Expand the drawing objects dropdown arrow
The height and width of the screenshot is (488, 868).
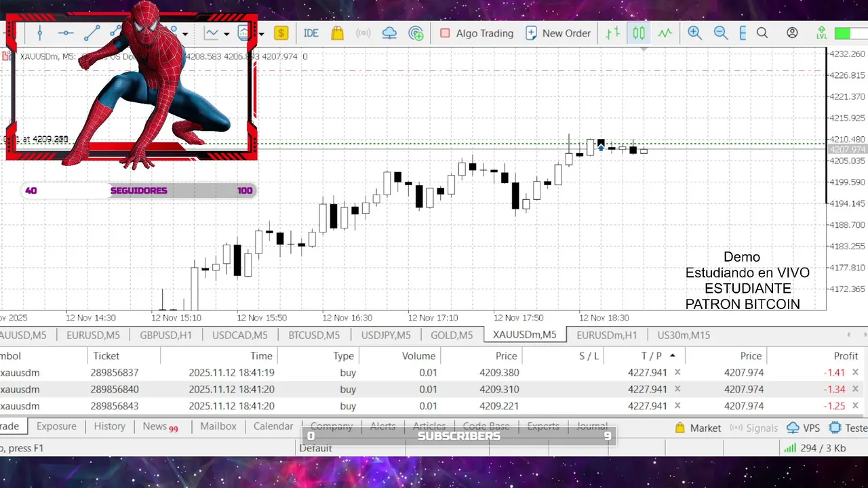[185, 33]
